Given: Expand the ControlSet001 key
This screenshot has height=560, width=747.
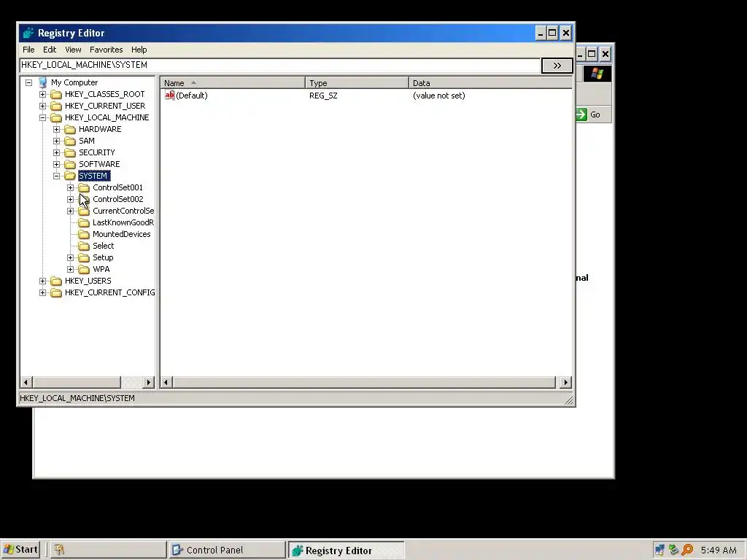Looking at the screenshot, I should [71, 187].
